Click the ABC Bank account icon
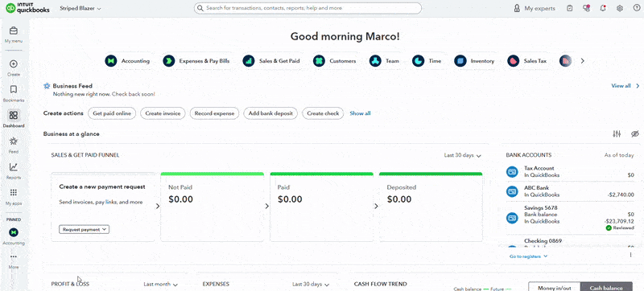644x291 pixels. pyautogui.click(x=512, y=191)
